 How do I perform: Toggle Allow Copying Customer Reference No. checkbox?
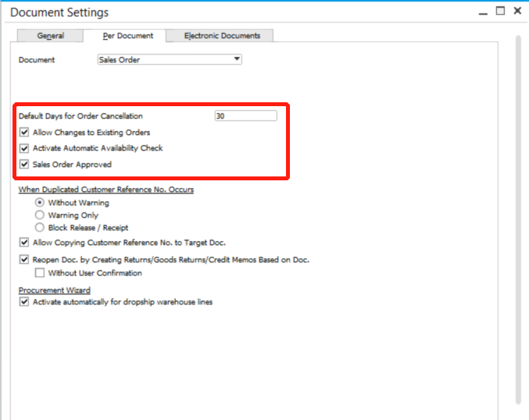click(x=24, y=244)
